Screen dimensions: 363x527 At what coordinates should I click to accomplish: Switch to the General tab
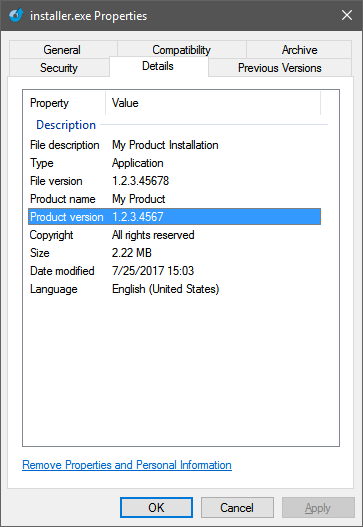coord(62,50)
